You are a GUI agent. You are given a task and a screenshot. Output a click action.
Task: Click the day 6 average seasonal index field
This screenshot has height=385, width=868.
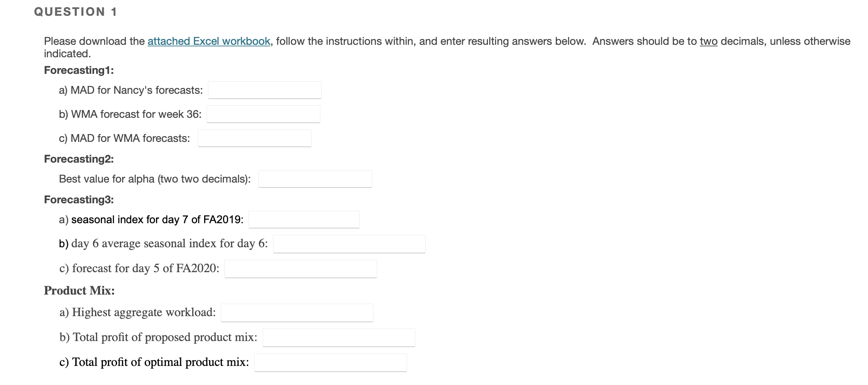(349, 244)
